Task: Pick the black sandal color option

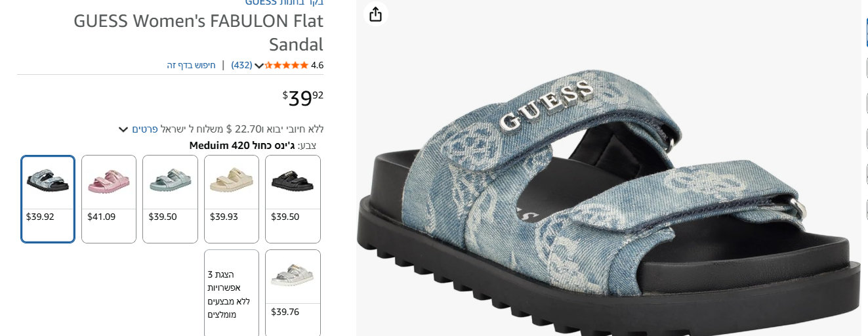Action: tap(293, 199)
